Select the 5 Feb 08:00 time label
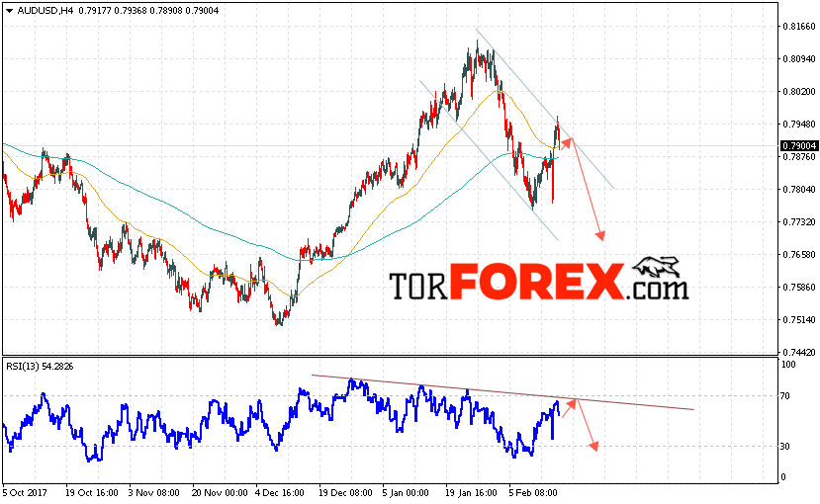Image resolution: width=820 pixels, height=504 pixels. [x=533, y=493]
